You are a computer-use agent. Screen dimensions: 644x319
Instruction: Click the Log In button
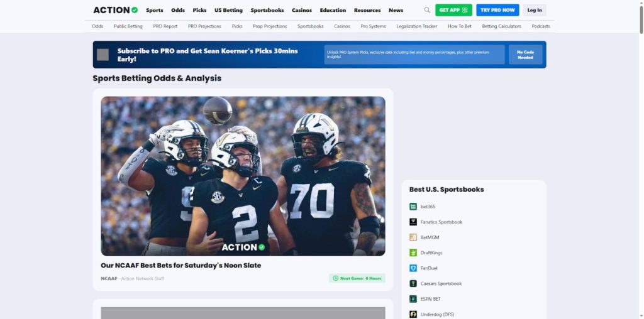click(x=535, y=10)
